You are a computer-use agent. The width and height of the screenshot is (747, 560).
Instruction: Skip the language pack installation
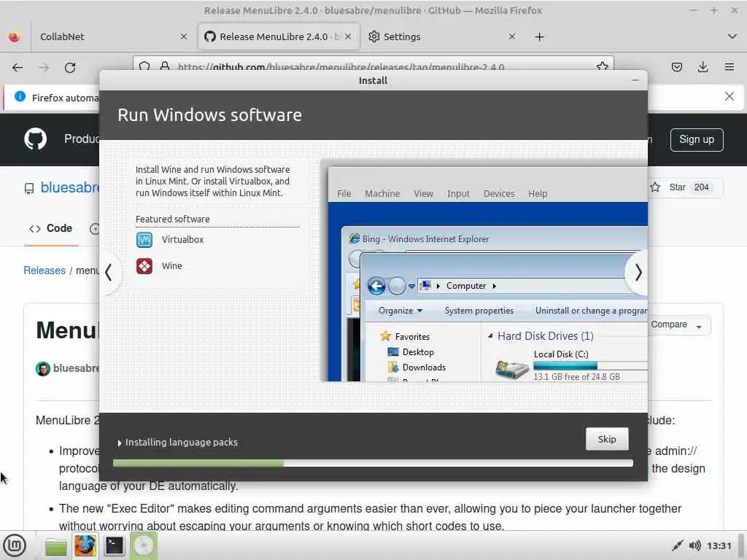pyautogui.click(x=606, y=439)
